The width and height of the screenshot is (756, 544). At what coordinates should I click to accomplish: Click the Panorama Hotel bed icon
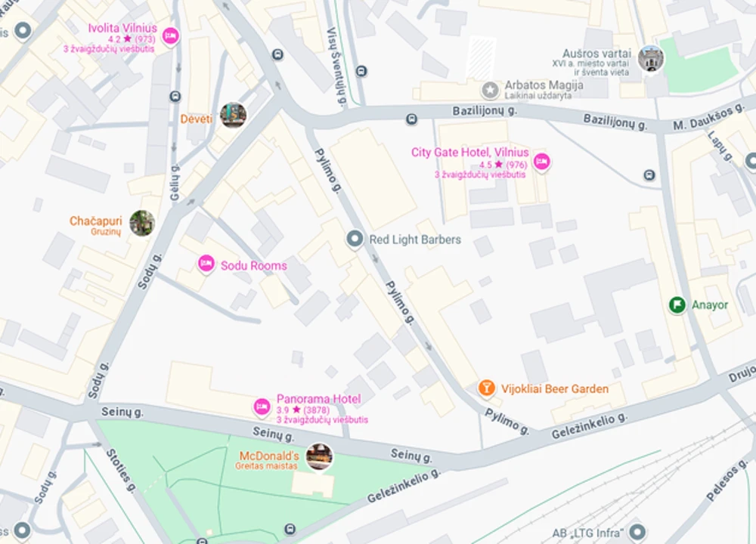coord(262,406)
